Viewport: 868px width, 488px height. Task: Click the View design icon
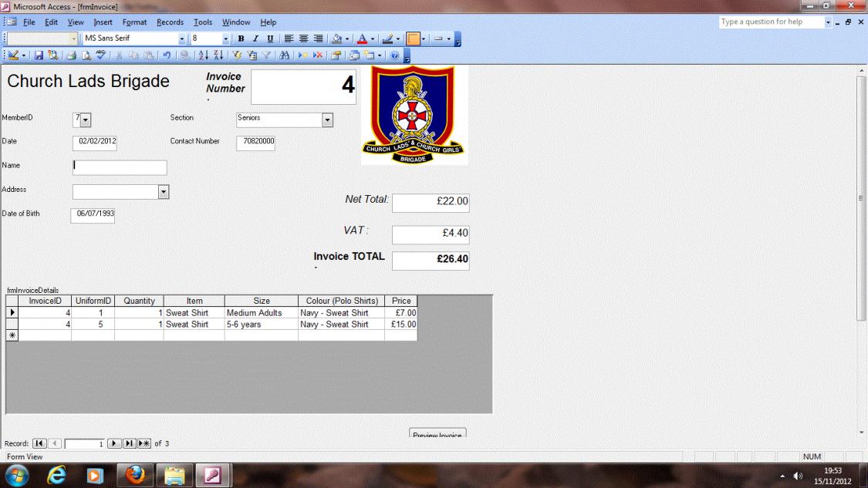point(13,56)
